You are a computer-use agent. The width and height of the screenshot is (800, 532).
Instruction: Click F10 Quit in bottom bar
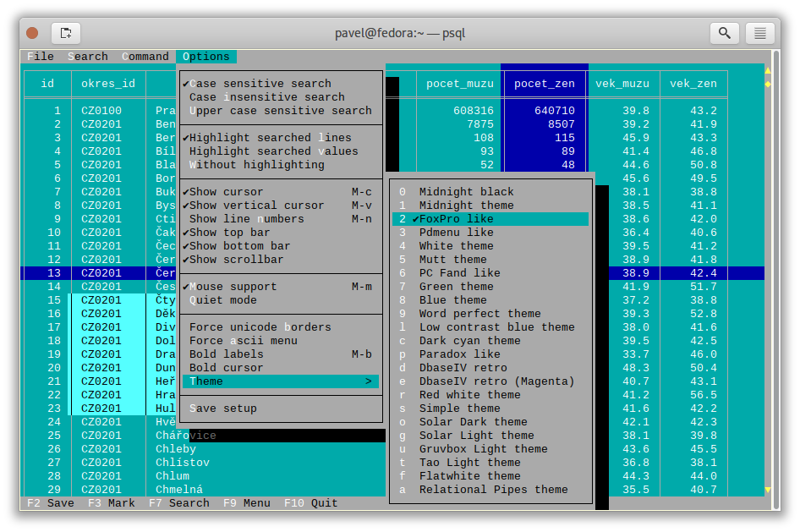coord(310,503)
